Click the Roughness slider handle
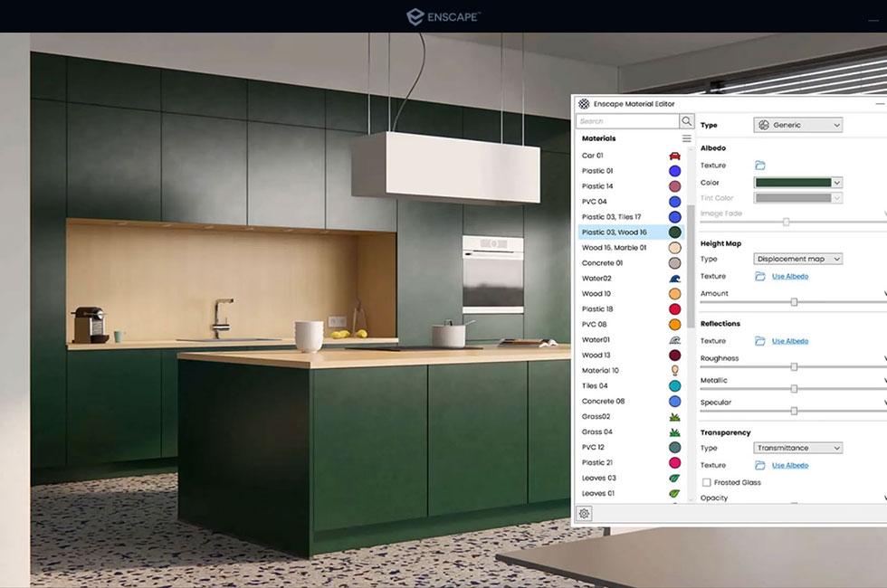887x588 pixels. click(795, 367)
